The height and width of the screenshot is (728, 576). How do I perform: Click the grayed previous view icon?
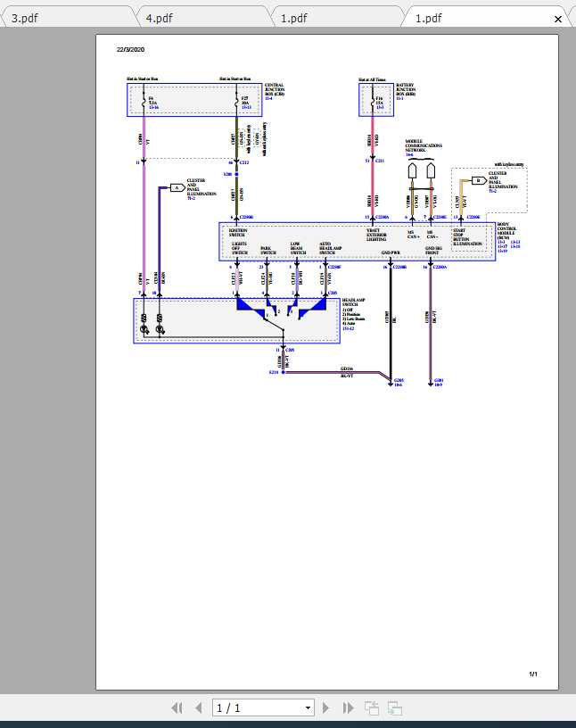point(372,708)
